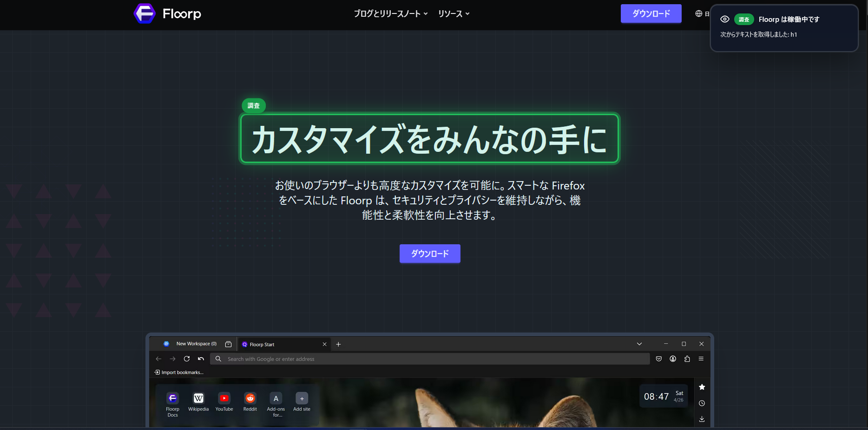
Task: Click the reload page icon in the browser toolbar
Action: coord(187,358)
